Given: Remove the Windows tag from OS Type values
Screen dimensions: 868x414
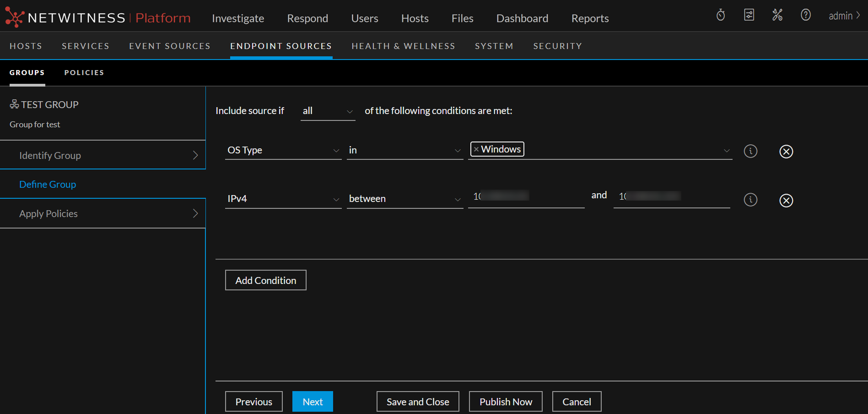Looking at the screenshot, I should tap(476, 149).
